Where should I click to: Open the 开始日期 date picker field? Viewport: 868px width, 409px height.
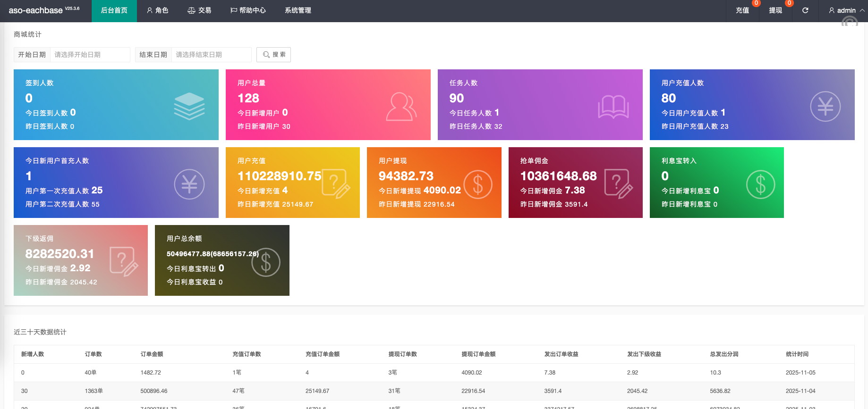click(90, 55)
